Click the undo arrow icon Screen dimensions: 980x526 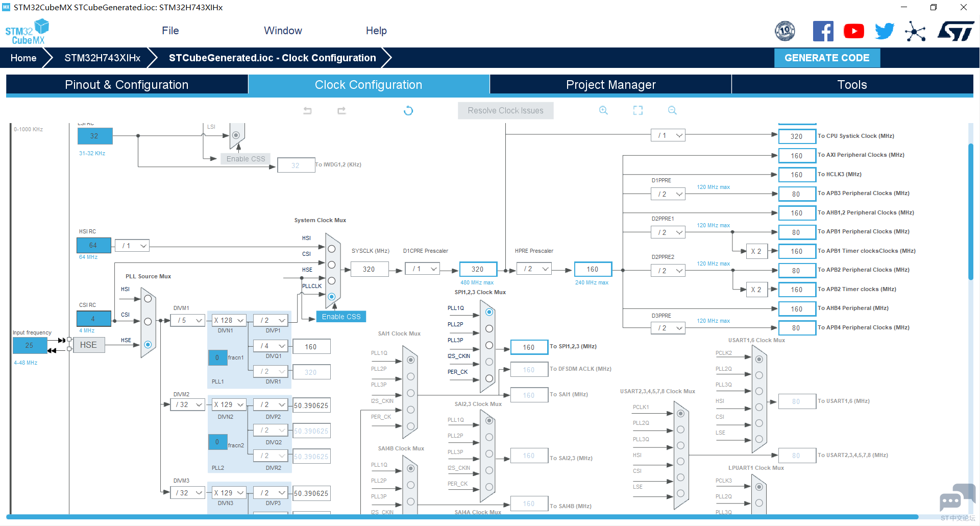307,110
